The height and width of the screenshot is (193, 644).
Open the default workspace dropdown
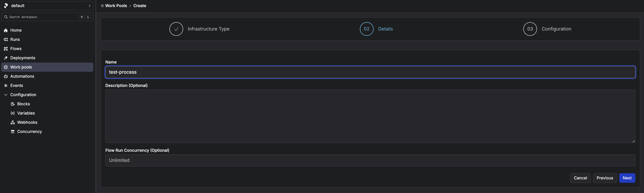(47, 6)
